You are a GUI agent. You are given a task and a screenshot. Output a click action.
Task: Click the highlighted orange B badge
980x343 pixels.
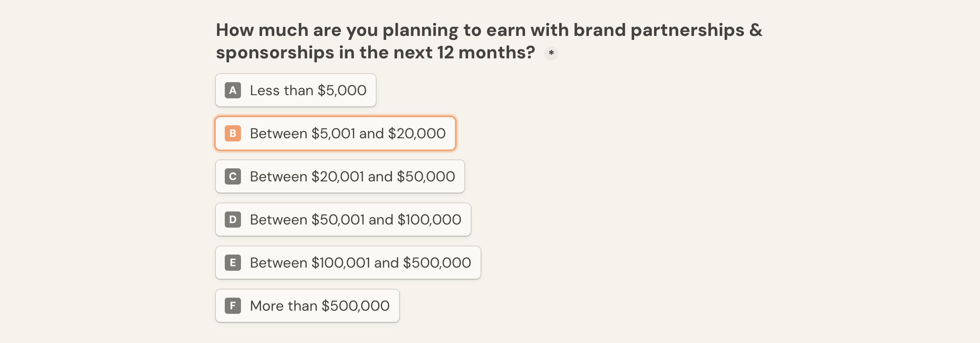(233, 133)
